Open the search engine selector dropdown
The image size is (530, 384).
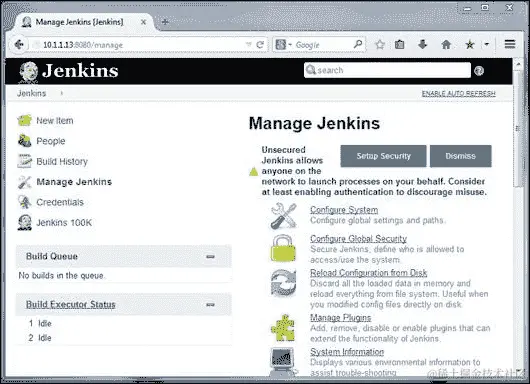(x=284, y=44)
